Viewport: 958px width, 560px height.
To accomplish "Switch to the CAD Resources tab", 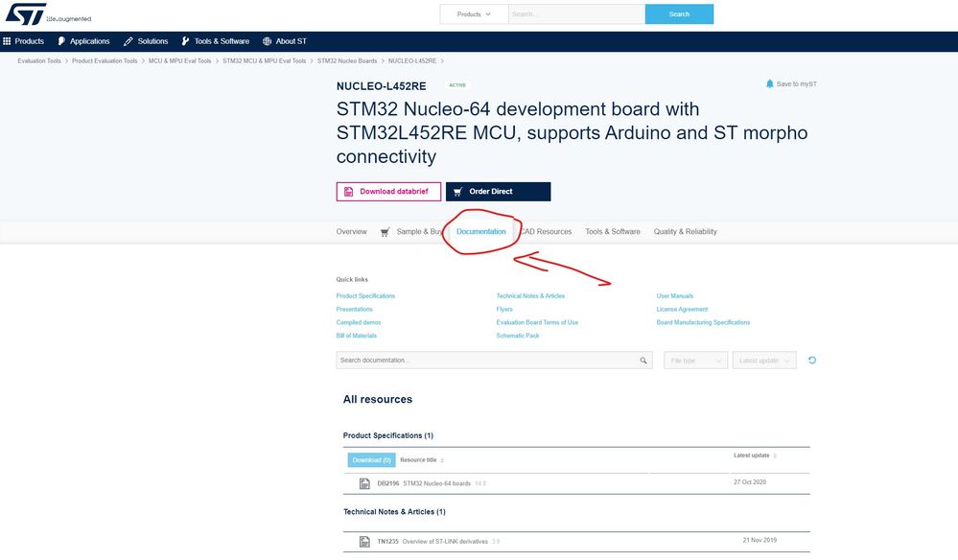I will (546, 232).
